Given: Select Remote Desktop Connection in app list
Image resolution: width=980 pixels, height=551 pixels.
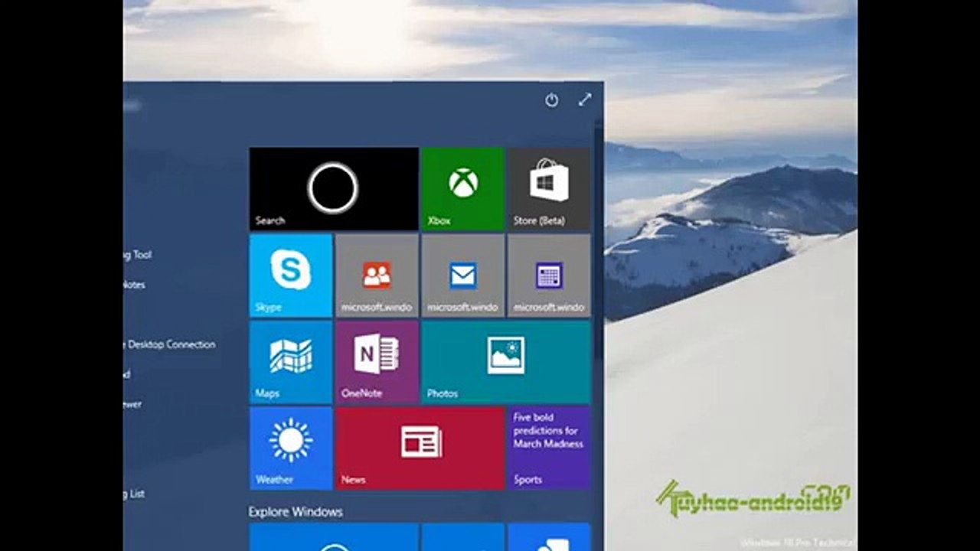Looking at the screenshot, I should tap(169, 344).
